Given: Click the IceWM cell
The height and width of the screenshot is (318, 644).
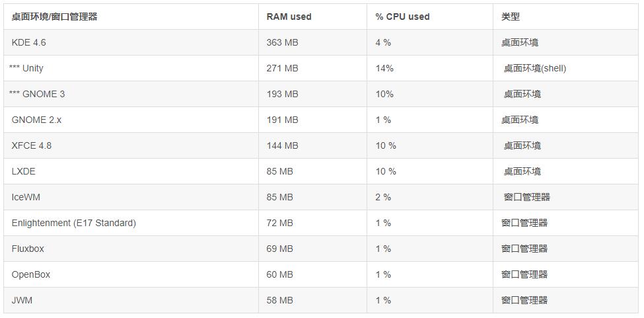Looking at the screenshot, I should pos(26,197).
